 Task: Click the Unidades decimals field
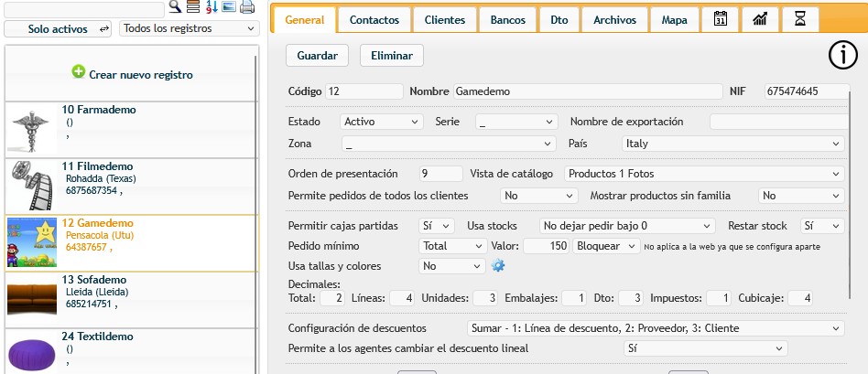click(485, 298)
